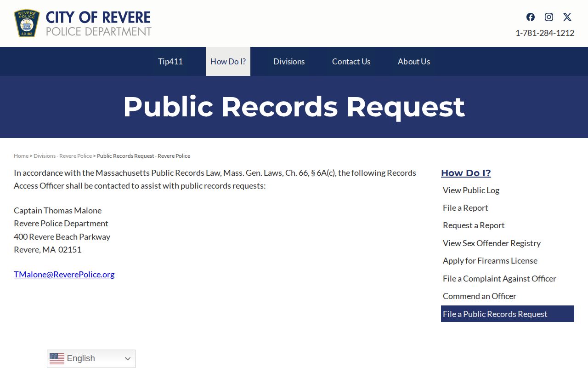Open the Instagram profile icon
Viewport: 588px width, 368px height.
(x=549, y=17)
